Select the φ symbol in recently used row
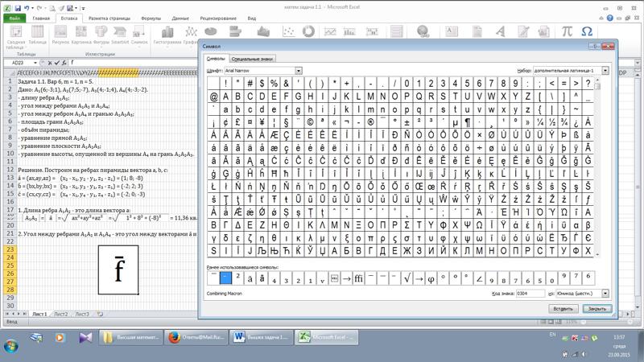Viewport: 644px width, 362px height. (x=431, y=278)
